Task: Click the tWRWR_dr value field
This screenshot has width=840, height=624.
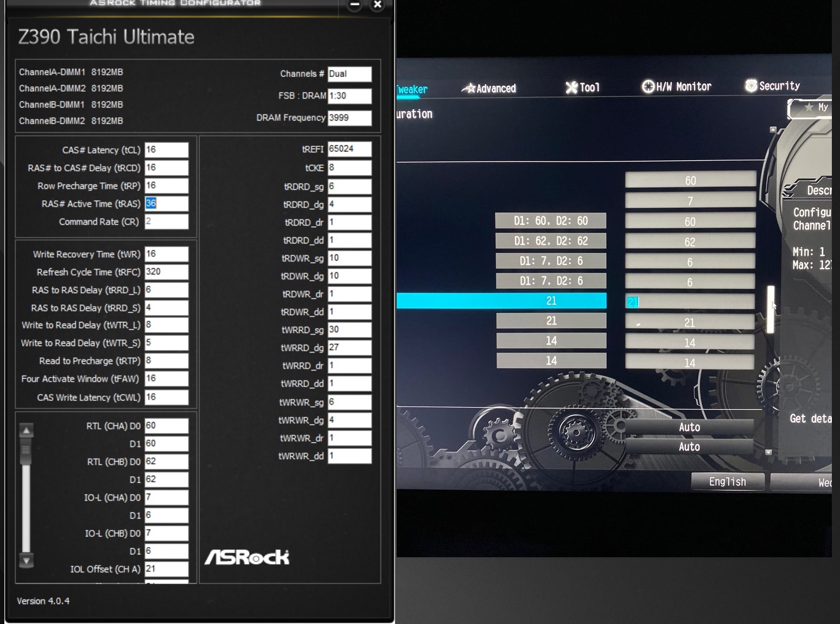Action: [x=350, y=438]
